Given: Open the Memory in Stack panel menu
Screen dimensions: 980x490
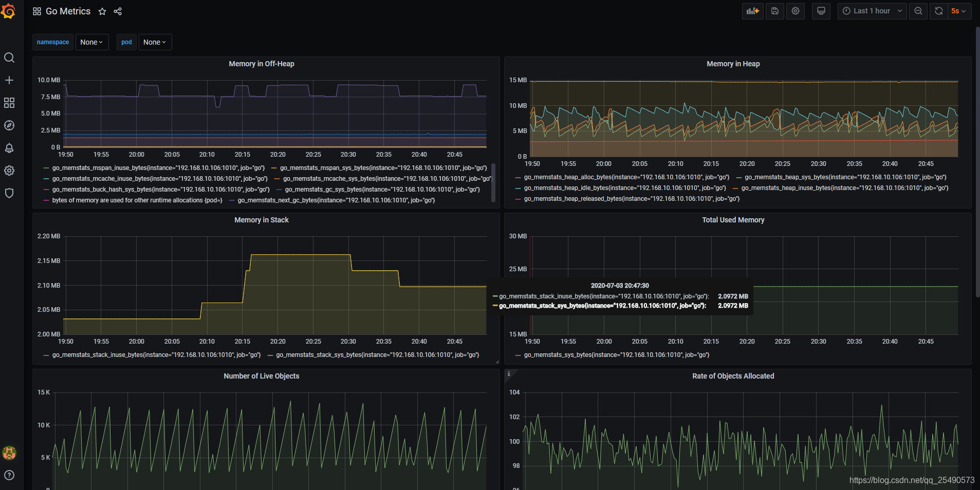Looking at the screenshot, I should tap(261, 220).
